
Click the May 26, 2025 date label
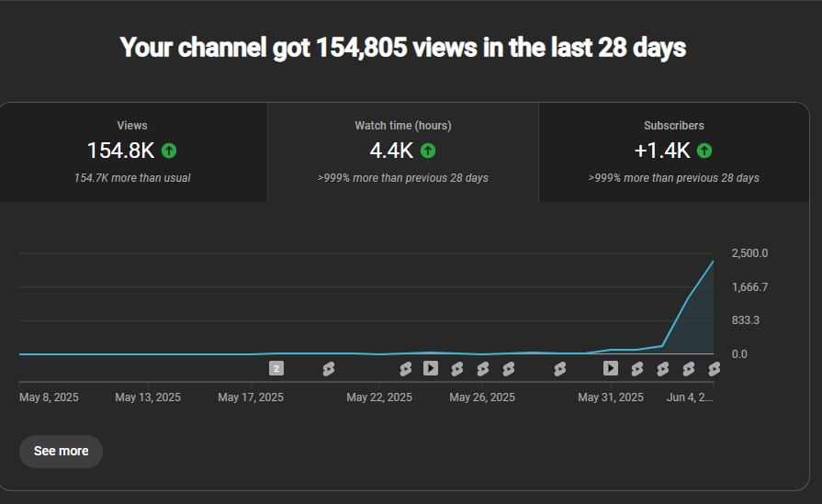point(482,398)
